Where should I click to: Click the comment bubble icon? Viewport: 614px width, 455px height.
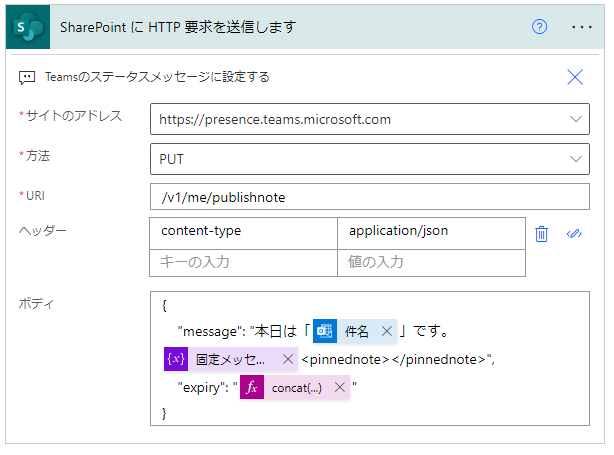pos(28,77)
